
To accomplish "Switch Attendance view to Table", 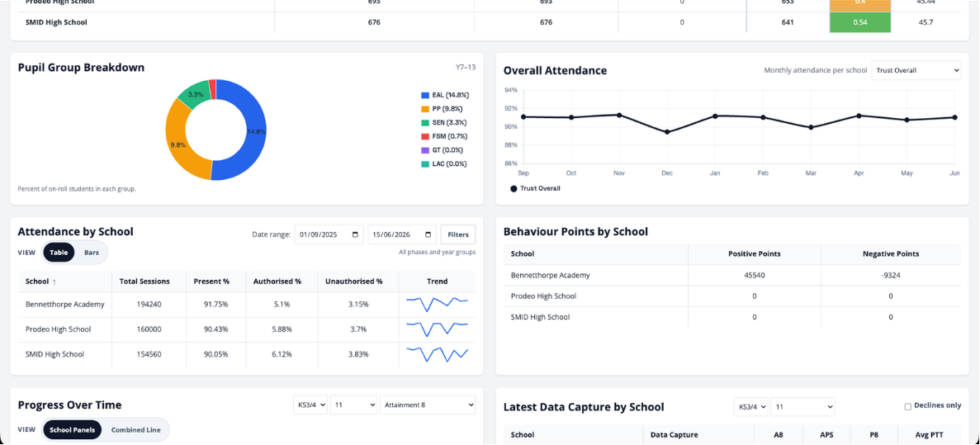I will (59, 253).
